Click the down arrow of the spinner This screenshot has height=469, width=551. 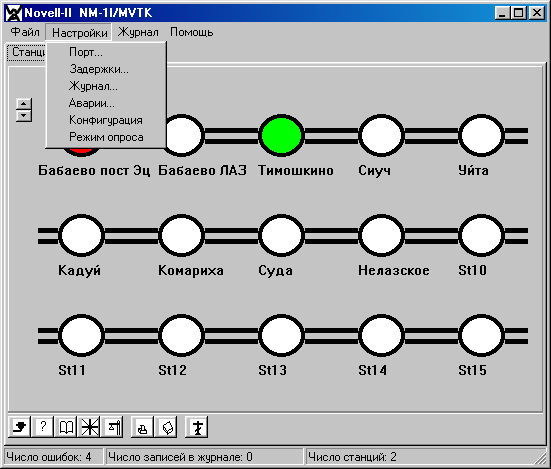coord(24,116)
